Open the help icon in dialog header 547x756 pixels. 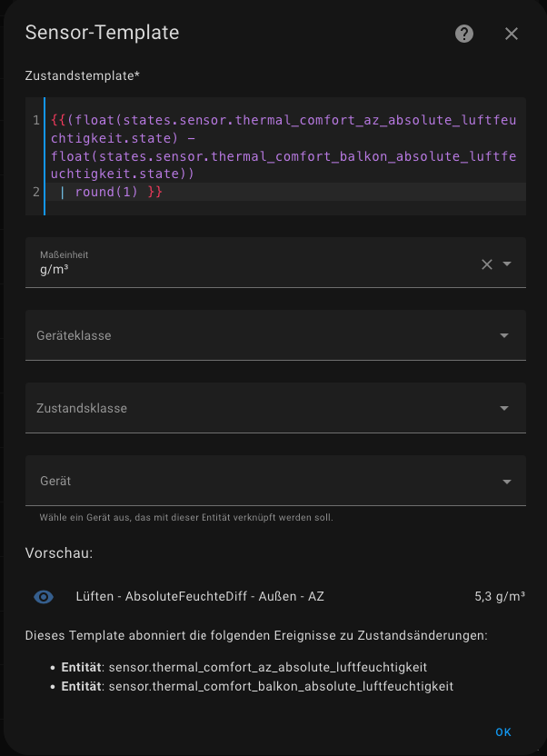point(464,34)
